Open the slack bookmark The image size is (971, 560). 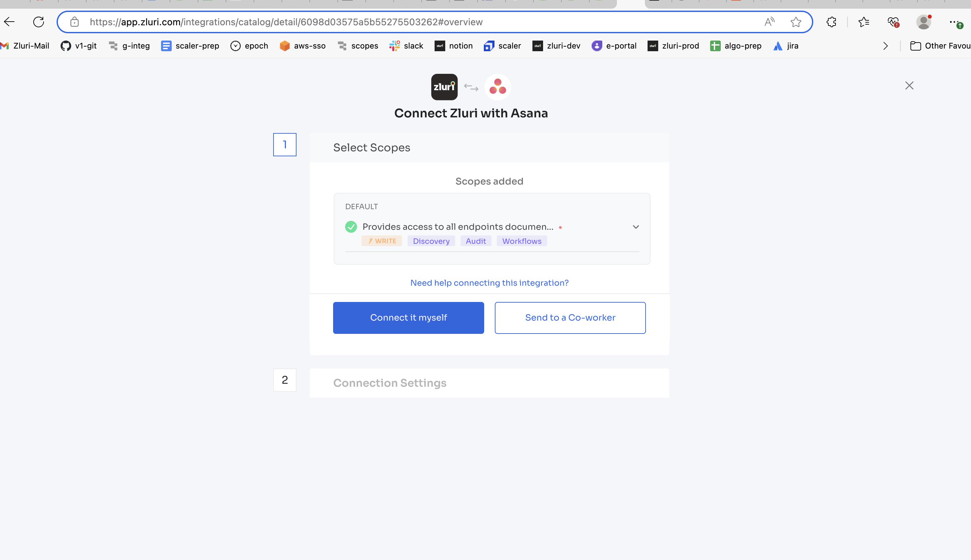406,46
